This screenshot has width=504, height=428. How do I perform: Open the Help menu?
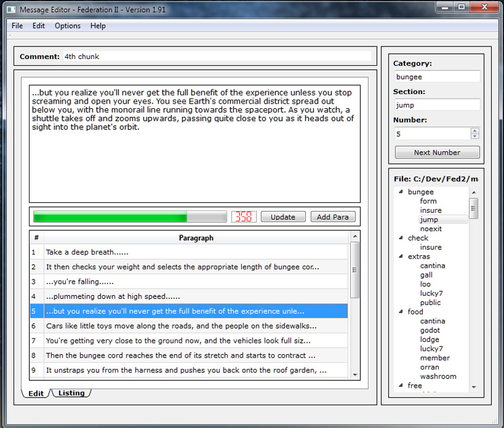point(97,26)
